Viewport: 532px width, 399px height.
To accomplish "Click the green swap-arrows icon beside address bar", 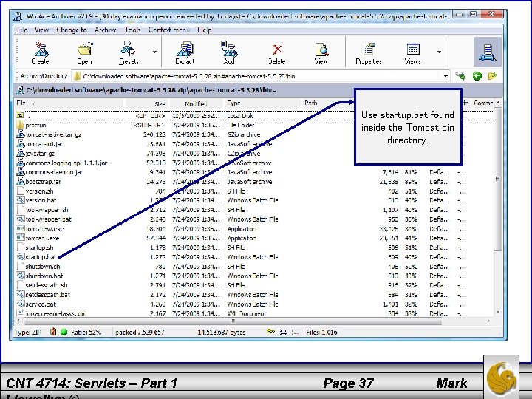I will coord(461,76).
